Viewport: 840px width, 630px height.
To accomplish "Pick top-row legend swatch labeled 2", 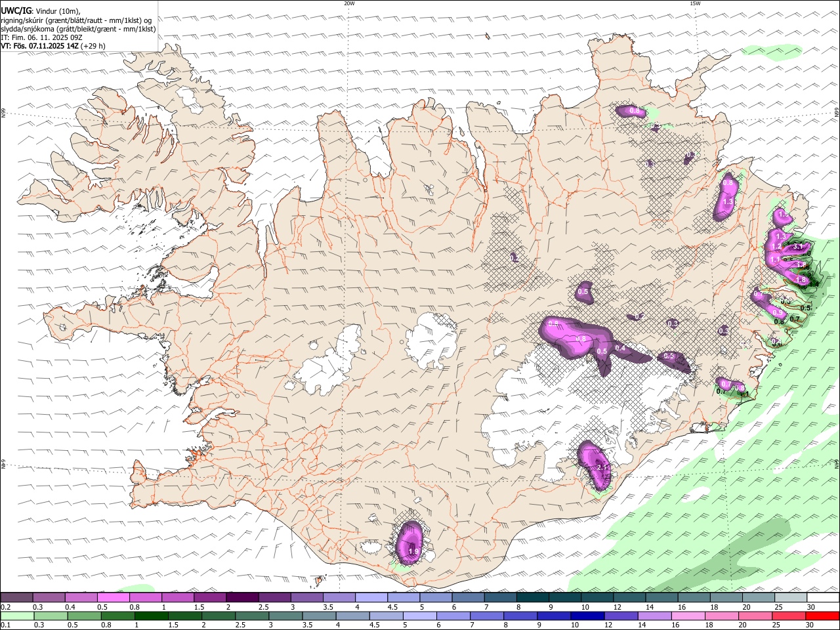I will [242, 597].
